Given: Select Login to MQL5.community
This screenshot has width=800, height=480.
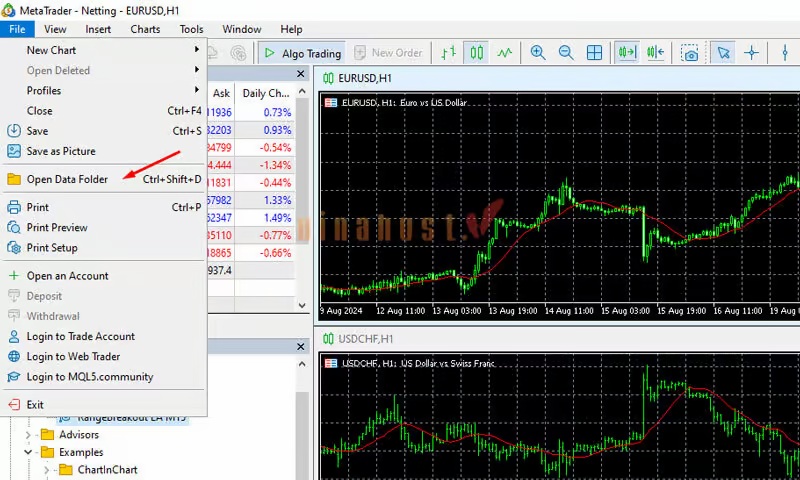Looking at the screenshot, I should coord(104,376).
